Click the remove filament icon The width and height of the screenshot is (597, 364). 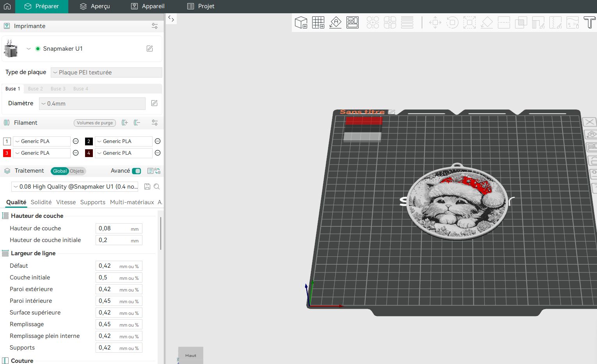tap(137, 123)
